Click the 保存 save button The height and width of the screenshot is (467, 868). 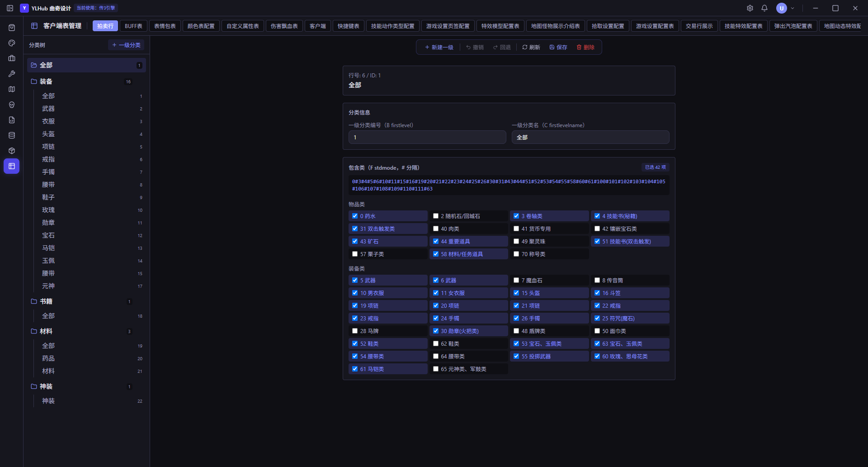coord(558,47)
